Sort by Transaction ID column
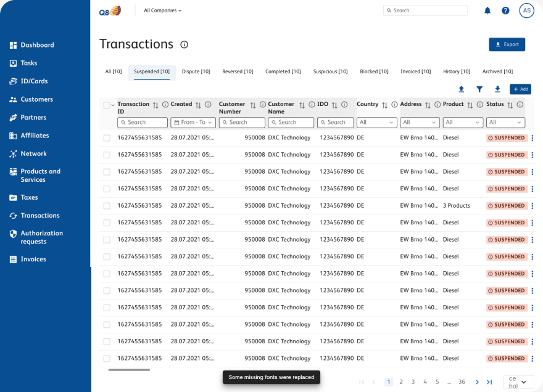This screenshot has height=392, width=543. click(155, 105)
